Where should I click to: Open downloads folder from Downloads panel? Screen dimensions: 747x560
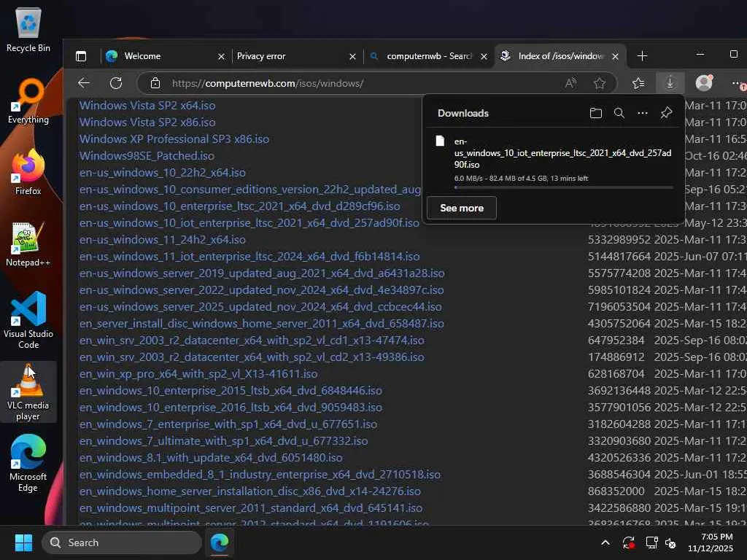pyautogui.click(x=595, y=113)
